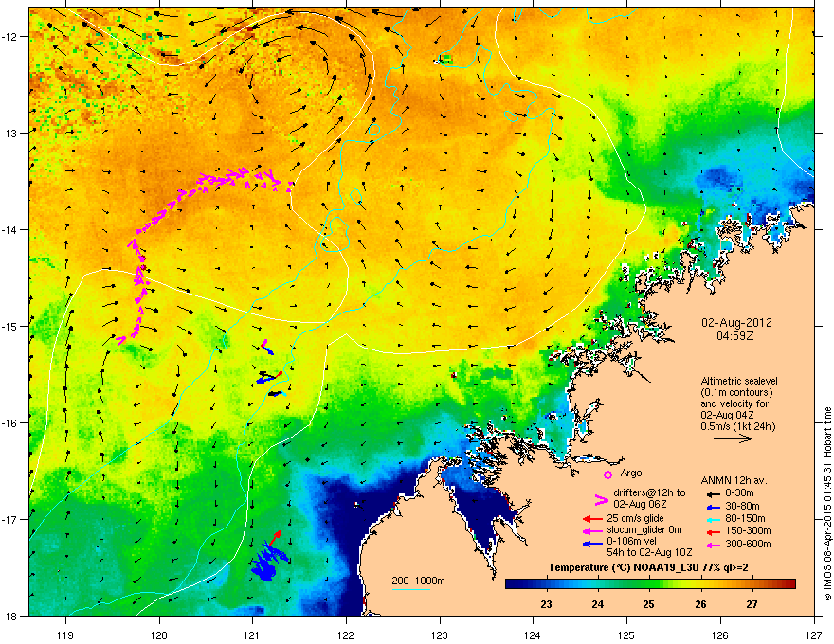Click the 0.5m/s reference velocity arrow

pos(733,438)
